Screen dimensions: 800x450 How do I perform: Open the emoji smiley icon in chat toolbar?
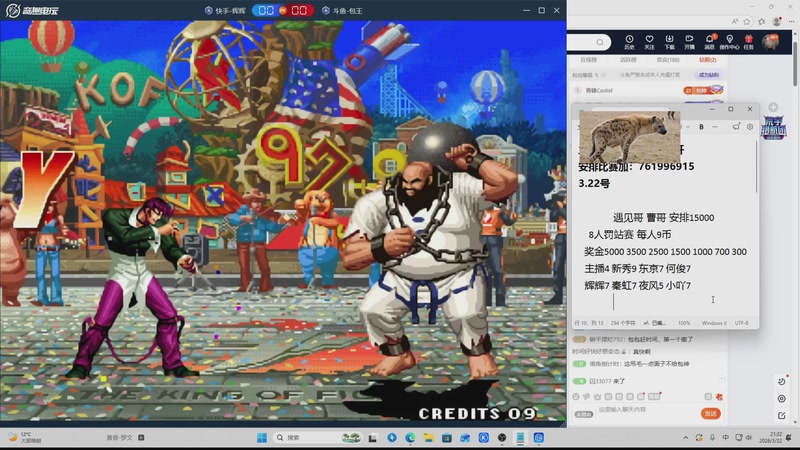pyautogui.click(x=576, y=396)
